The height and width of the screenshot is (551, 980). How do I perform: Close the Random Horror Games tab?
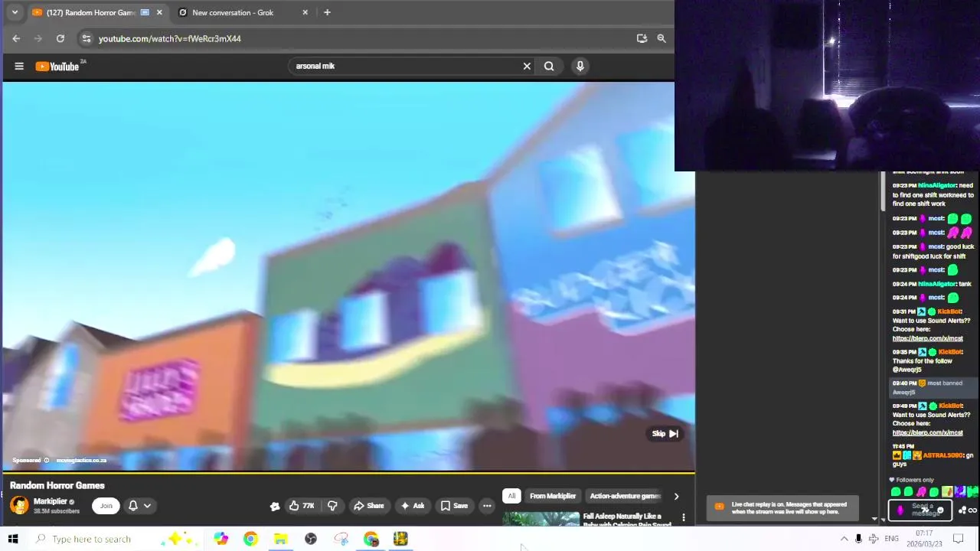click(x=159, y=12)
